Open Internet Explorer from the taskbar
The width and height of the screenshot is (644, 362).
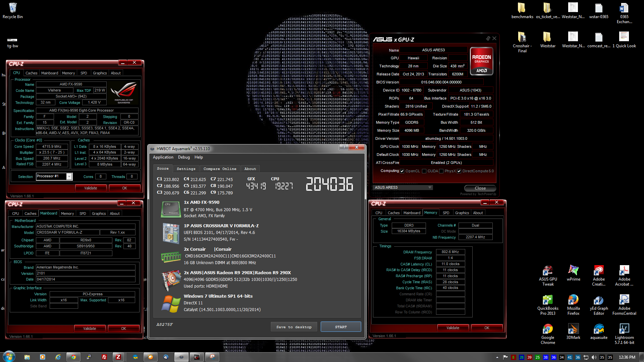tap(58, 357)
